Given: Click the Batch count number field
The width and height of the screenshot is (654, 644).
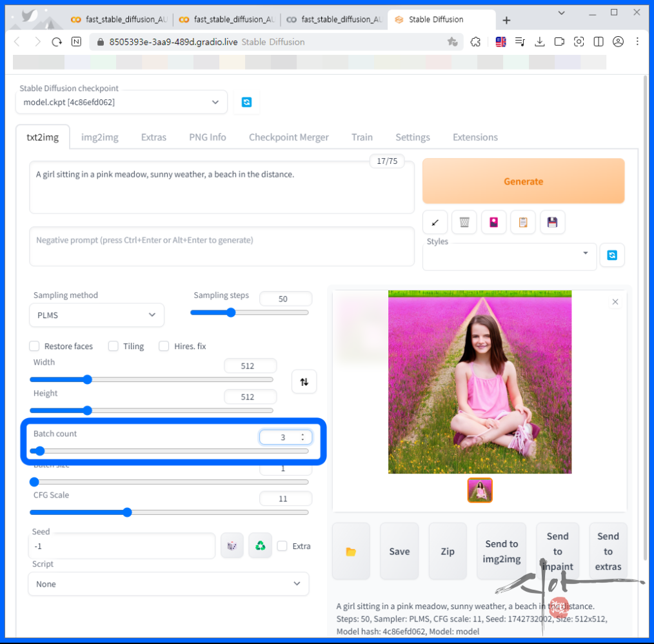Looking at the screenshot, I should (x=286, y=437).
